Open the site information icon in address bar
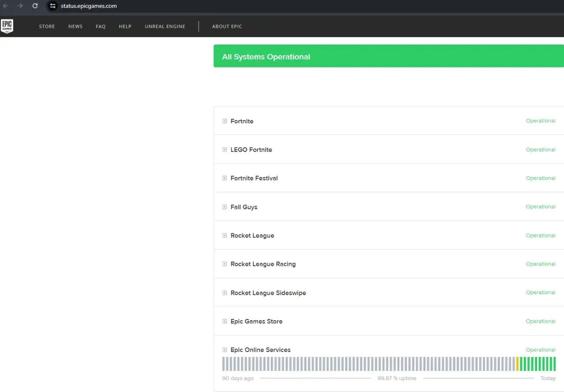The image size is (564, 392). (52, 6)
